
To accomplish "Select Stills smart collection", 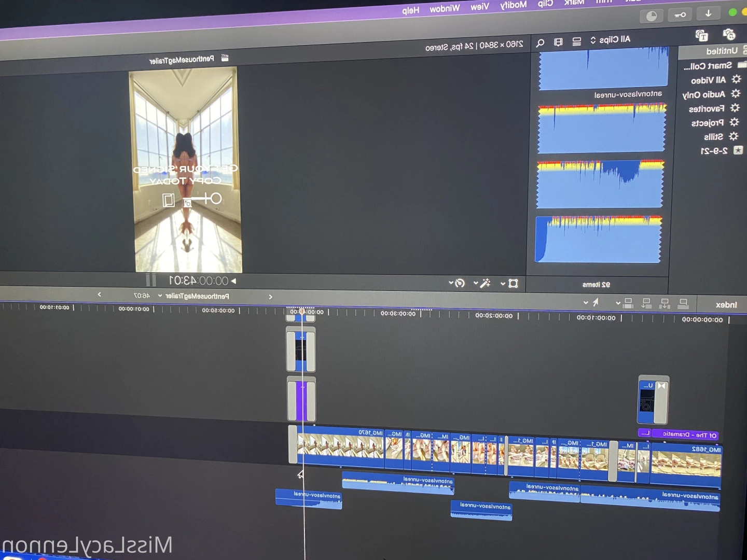I will coord(713,137).
